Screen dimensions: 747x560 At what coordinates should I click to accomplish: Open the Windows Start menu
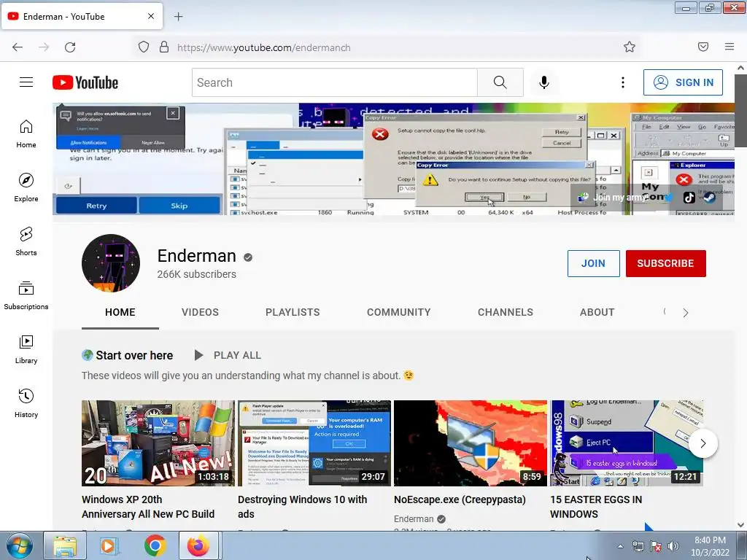tap(18, 545)
